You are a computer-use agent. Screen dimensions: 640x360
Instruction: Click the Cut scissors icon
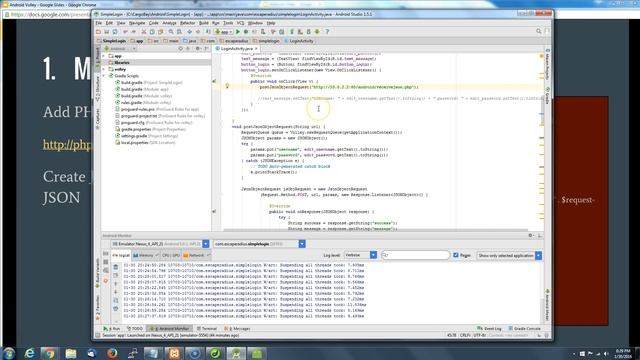click(144, 31)
